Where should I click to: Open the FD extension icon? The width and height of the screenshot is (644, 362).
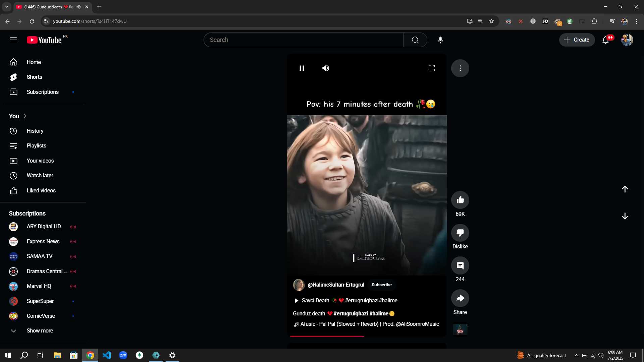[545, 21]
